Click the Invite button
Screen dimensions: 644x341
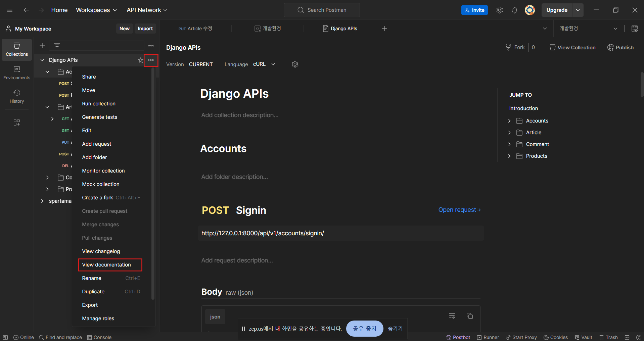(474, 10)
